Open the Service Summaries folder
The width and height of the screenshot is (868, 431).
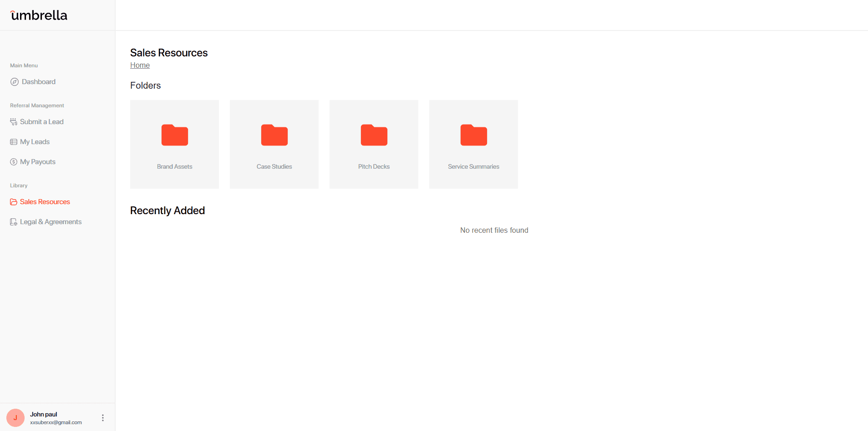[x=473, y=144]
